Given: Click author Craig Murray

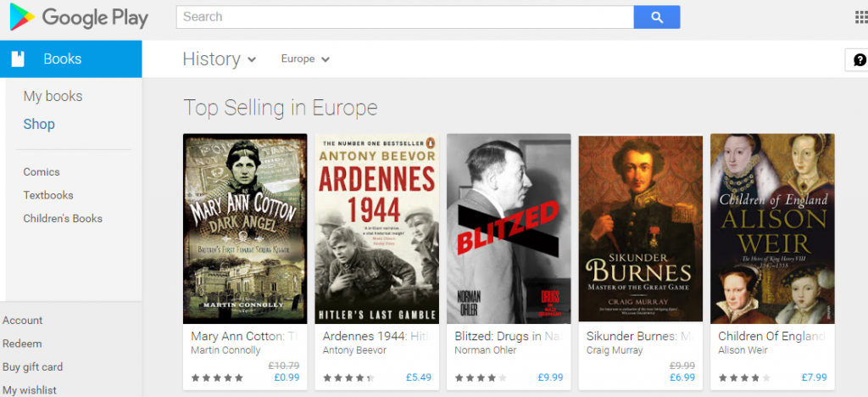Looking at the screenshot, I should 615,350.
